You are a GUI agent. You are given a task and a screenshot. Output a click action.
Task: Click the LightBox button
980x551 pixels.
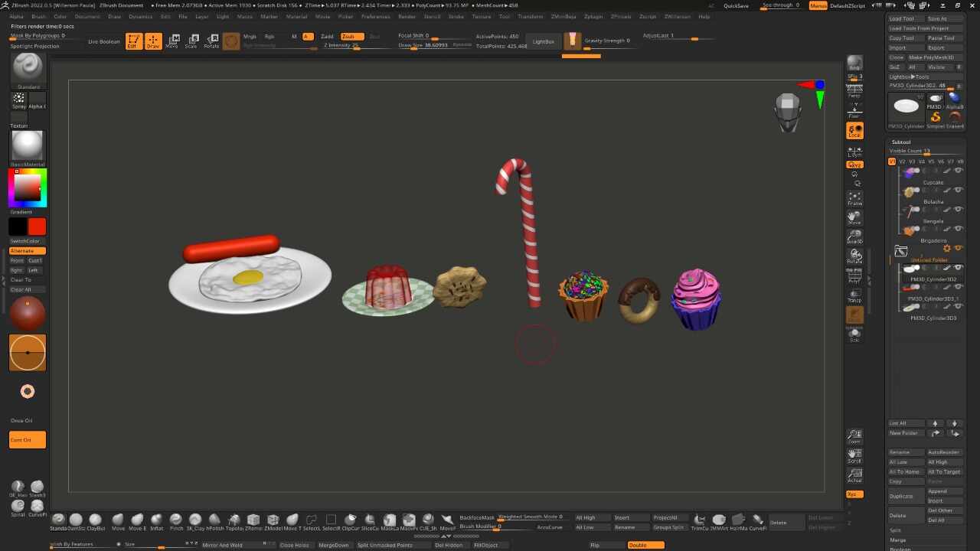tap(544, 41)
